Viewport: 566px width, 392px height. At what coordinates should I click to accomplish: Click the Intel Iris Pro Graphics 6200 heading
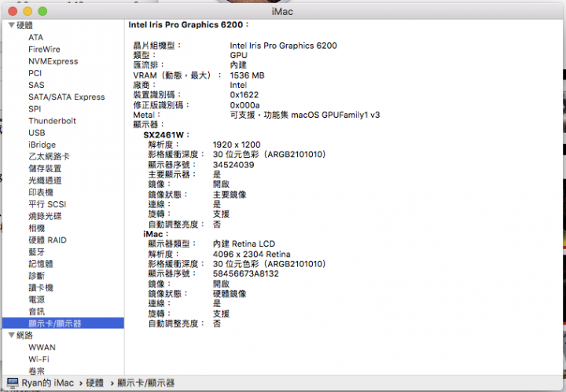click(188, 24)
